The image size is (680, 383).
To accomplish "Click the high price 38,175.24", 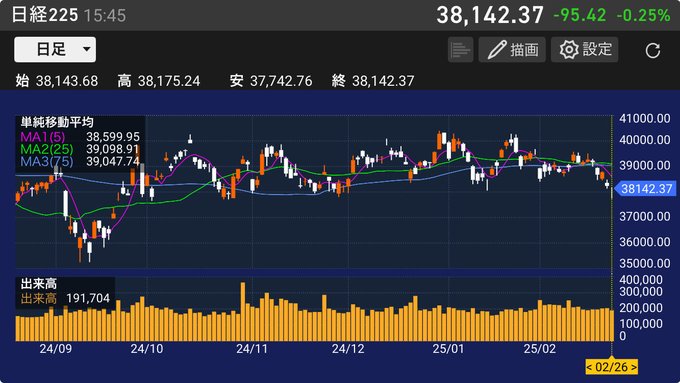I will coord(169,81).
